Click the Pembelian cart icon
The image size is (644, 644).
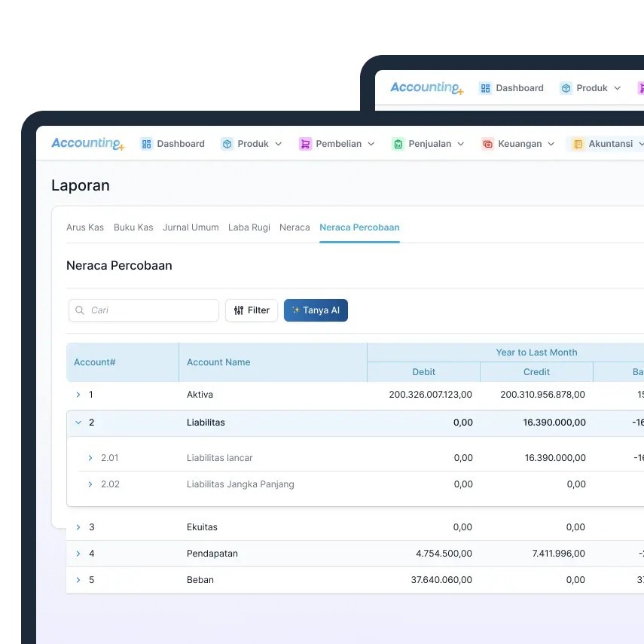pyautogui.click(x=305, y=144)
